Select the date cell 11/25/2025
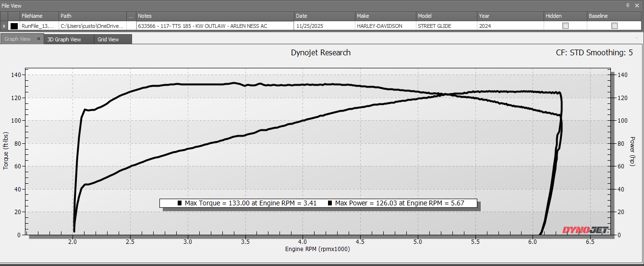The height and width of the screenshot is (266, 644). coord(325,26)
